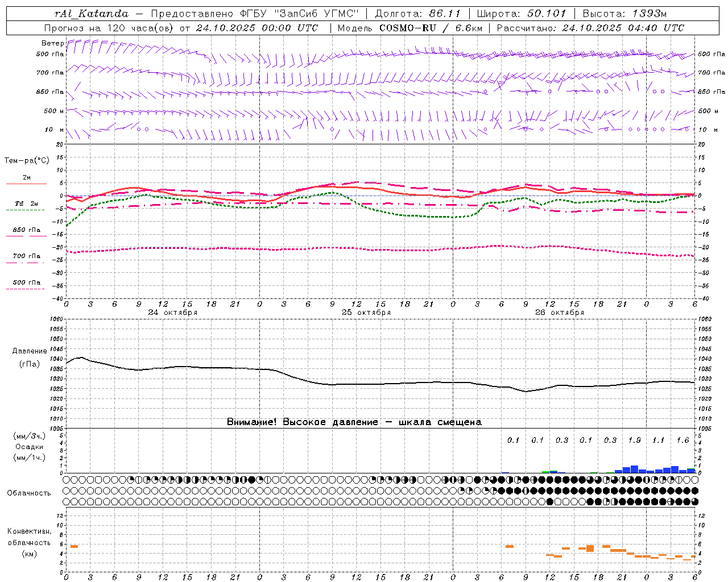Click the date label "24 октября"
Image resolution: width=728 pixels, height=582 pixels.
173,313
